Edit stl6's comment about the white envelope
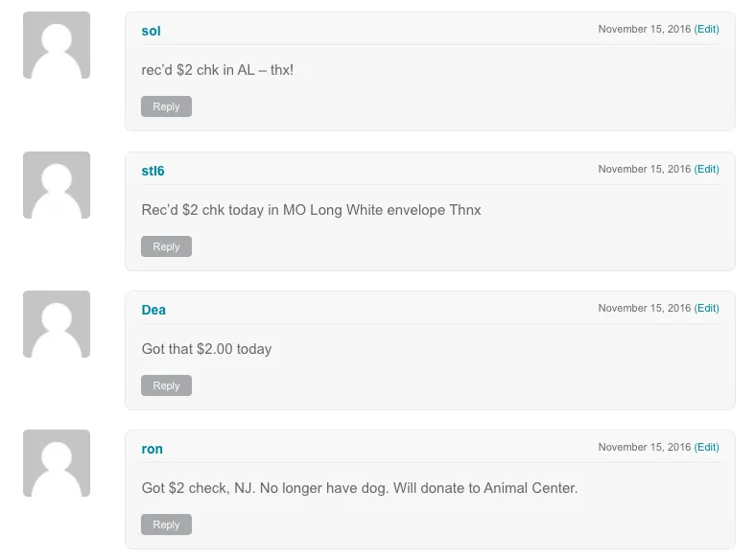This screenshot has width=755, height=560. coord(706,169)
